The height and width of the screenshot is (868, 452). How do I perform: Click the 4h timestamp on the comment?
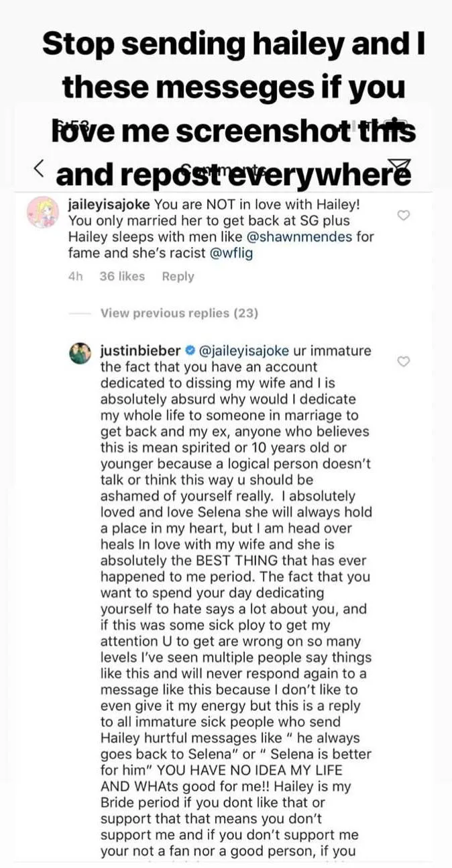[x=75, y=277]
